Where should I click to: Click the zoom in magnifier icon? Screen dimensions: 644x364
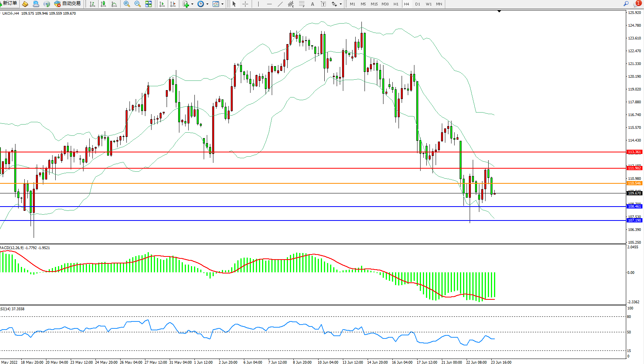coord(126,4)
